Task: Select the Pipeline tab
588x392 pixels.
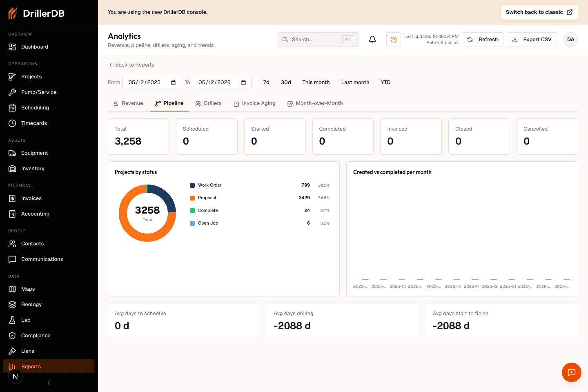Action: 169,103
